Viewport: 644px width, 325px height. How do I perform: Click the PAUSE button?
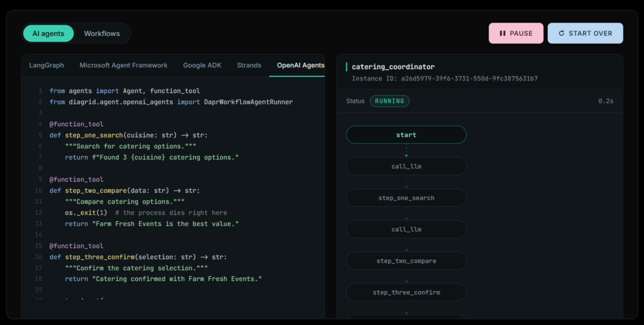[516, 33]
